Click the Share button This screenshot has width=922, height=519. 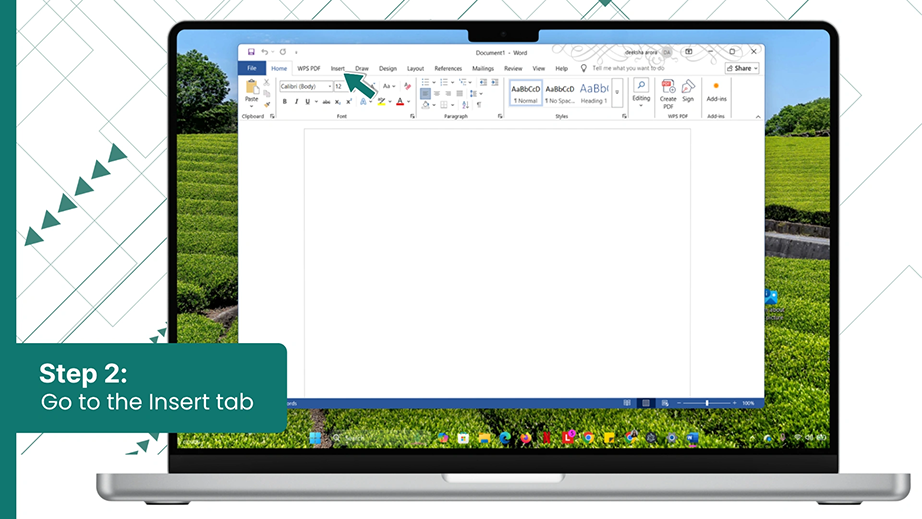tap(742, 68)
